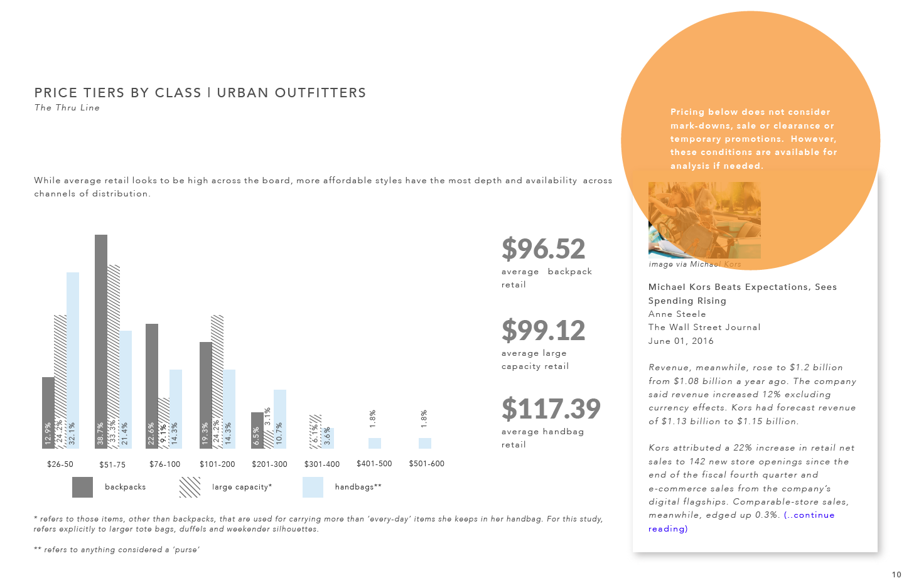Click the 'Price Tiers by Class' page title
This screenshot has height=588, width=909.
[x=200, y=93]
